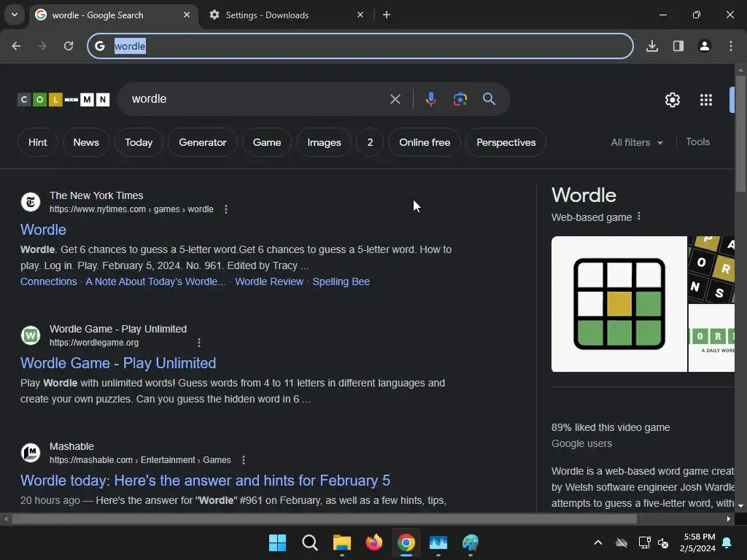Open the tab search dropdown
Screen dimensions: 747x560
(x=15, y=15)
